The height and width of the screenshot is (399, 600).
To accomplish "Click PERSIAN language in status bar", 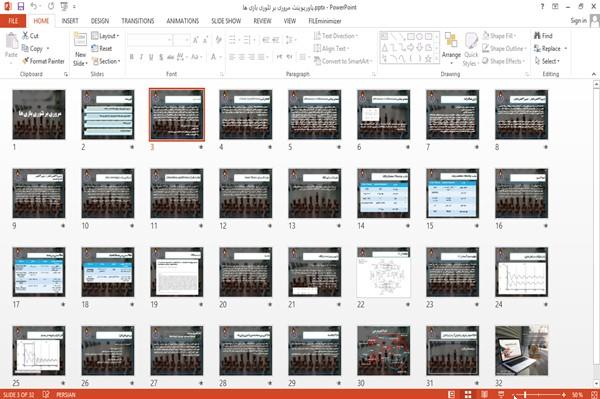I will (x=66, y=394).
